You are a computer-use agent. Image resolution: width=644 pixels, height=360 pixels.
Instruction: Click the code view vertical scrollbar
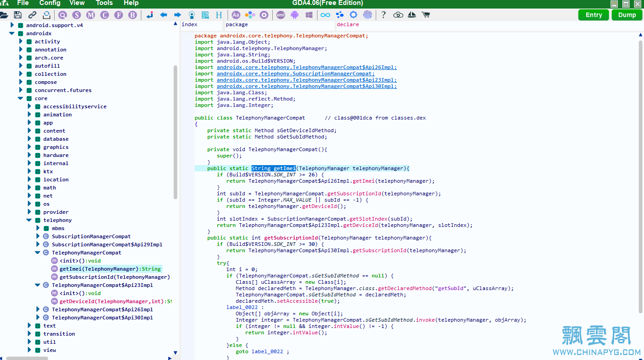(x=640, y=177)
